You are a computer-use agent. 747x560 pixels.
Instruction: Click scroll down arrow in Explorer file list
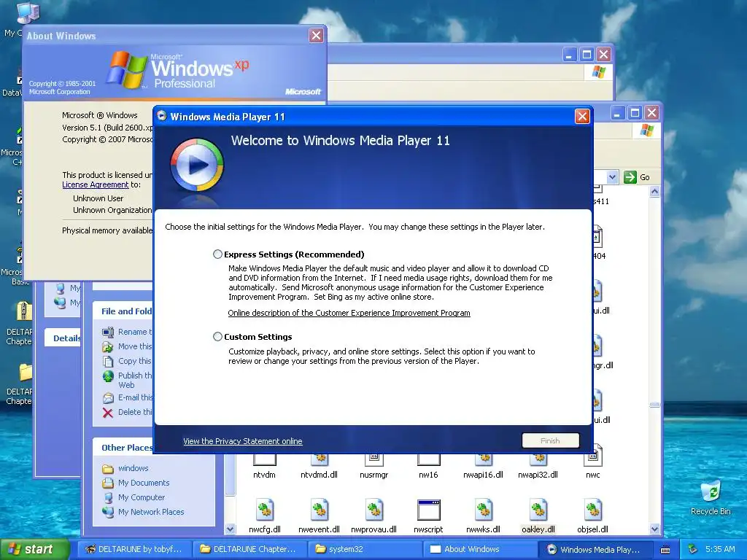[x=654, y=529]
